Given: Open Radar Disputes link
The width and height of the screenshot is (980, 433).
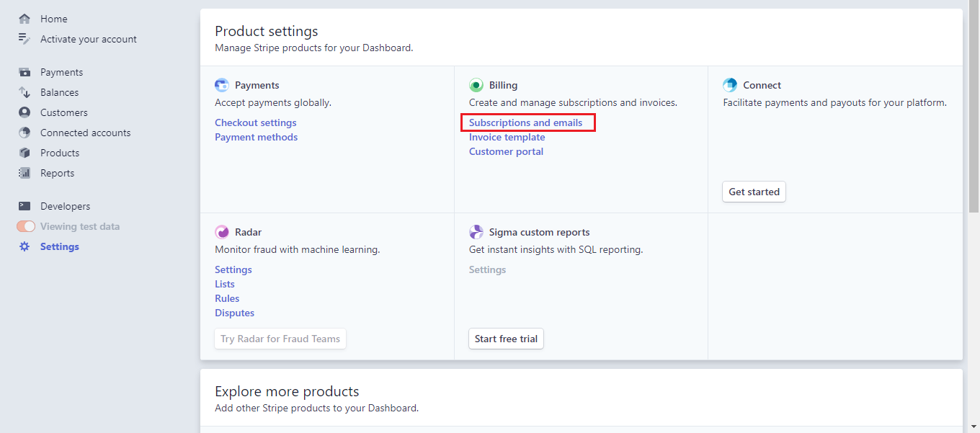Looking at the screenshot, I should [234, 313].
